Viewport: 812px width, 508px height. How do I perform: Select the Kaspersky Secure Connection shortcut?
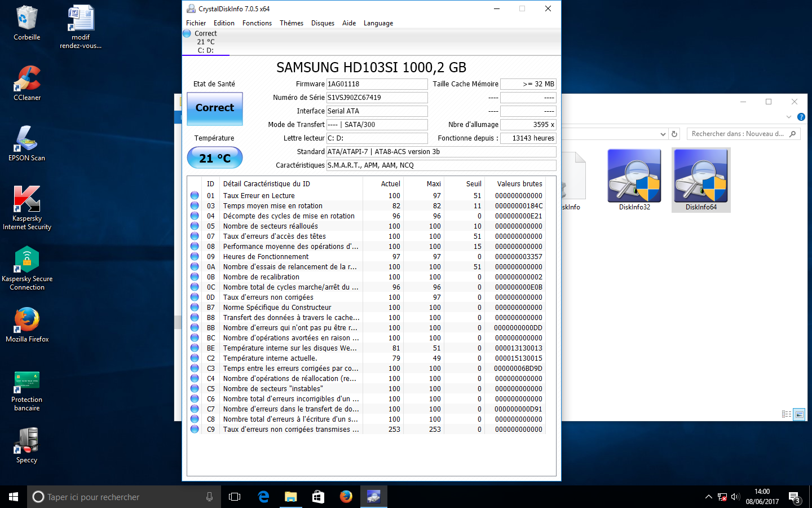pyautogui.click(x=27, y=268)
